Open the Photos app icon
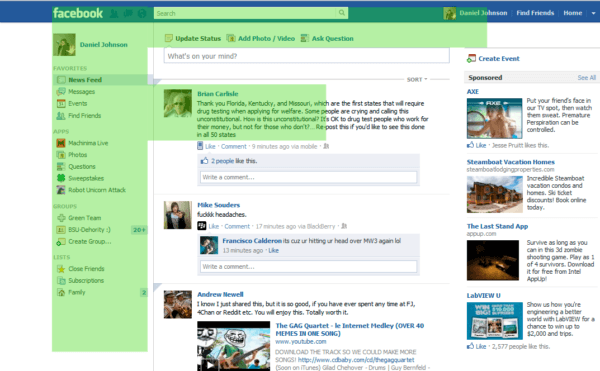This screenshot has height=371, width=600. (61, 155)
